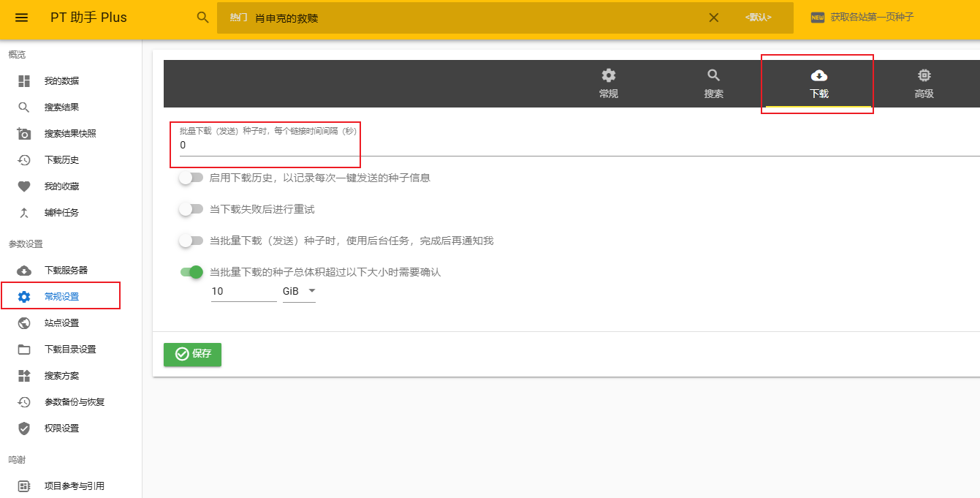Disable the batch size confirmation toggle
This screenshot has height=498, width=980.
(191, 272)
